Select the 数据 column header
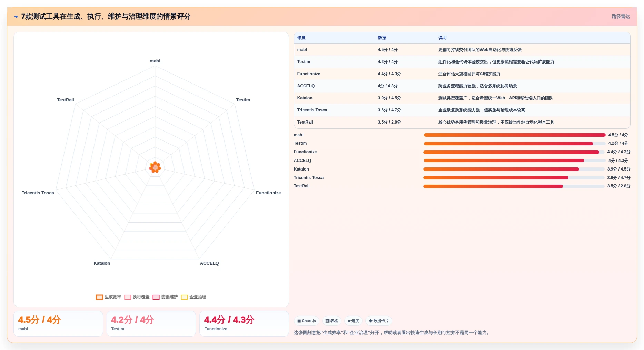644x350 pixels. [x=382, y=38]
